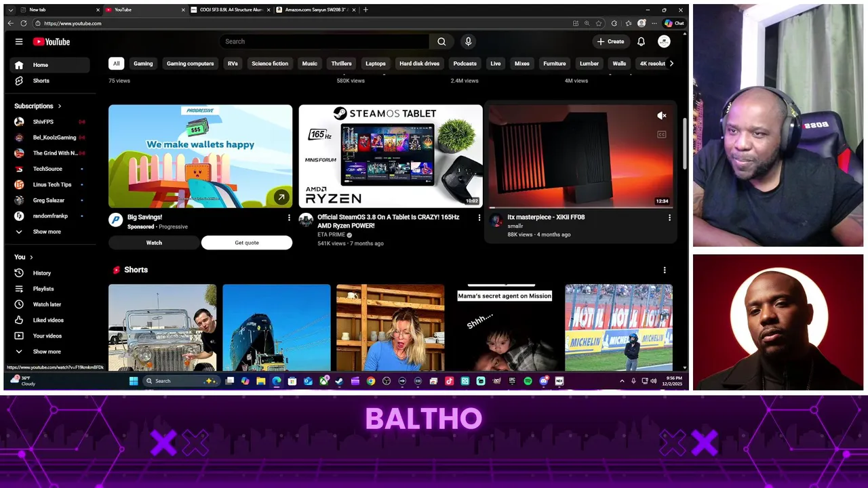
Task: Open Watch later list
Action: 50,304
